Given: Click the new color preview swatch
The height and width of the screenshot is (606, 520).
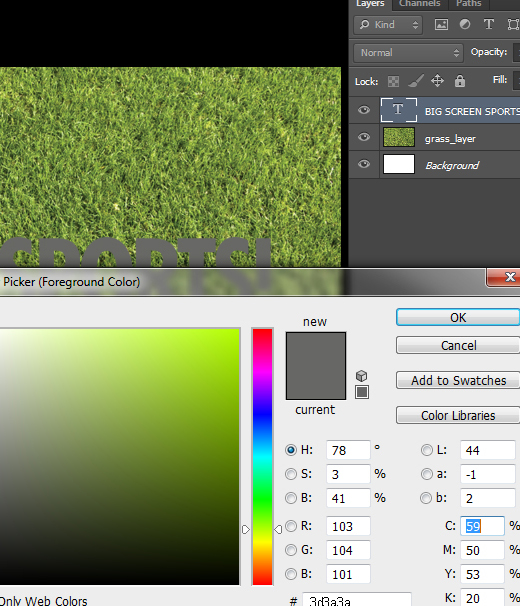Looking at the screenshot, I should (316, 349).
